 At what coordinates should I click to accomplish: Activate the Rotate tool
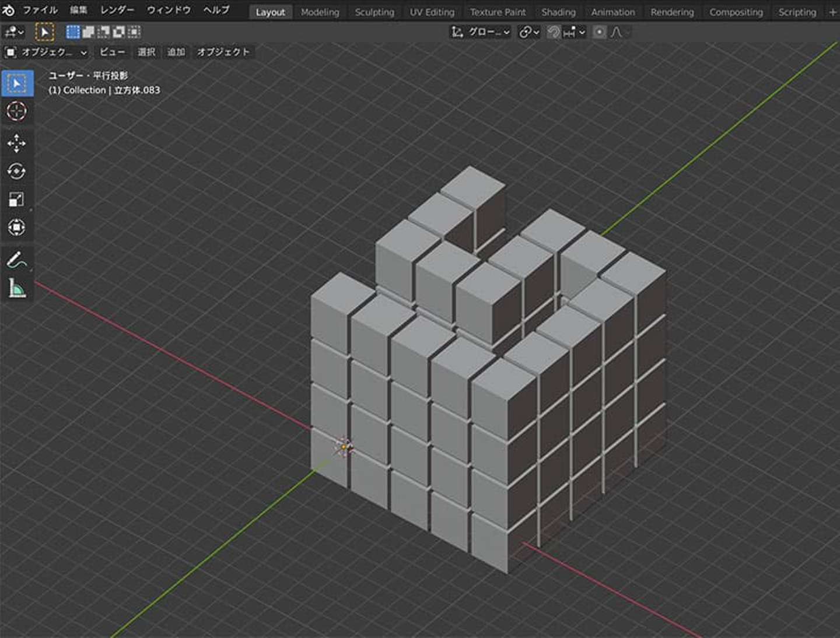point(16,171)
